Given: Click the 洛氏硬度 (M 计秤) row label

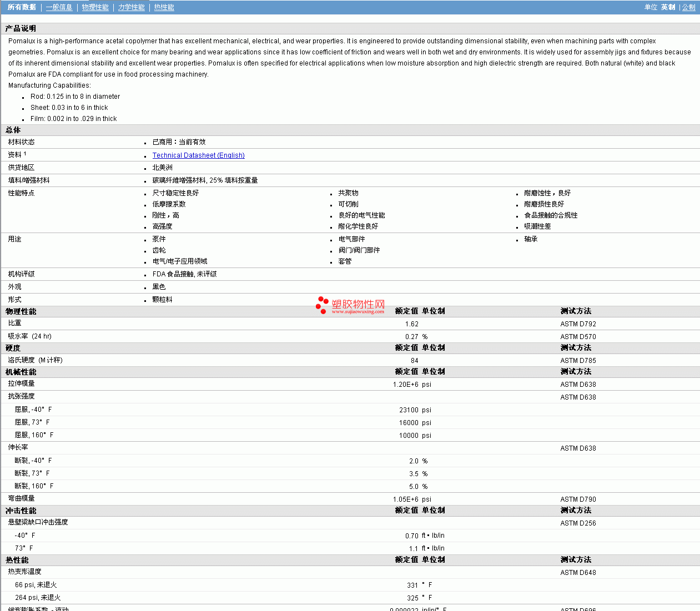Looking at the screenshot, I should (x=36, y=360).
